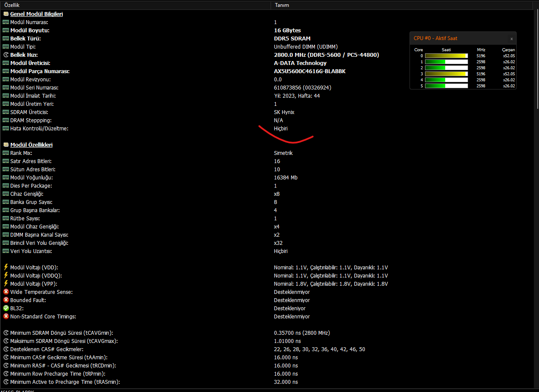Select the value 16 GBytes
539x392 pixels.
click(x=287, y=30)
